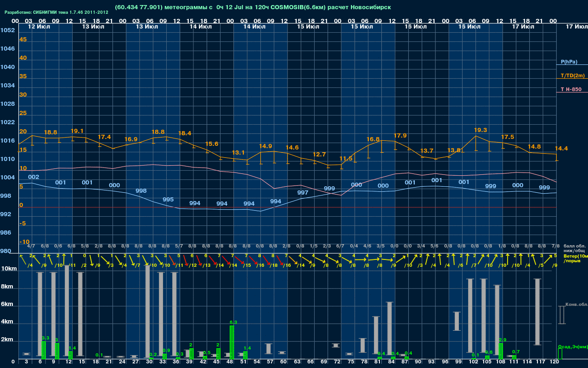Screen dimensions: 588x368
Task: Click the 1016 pressure axis label
Action: click(7, 141)
